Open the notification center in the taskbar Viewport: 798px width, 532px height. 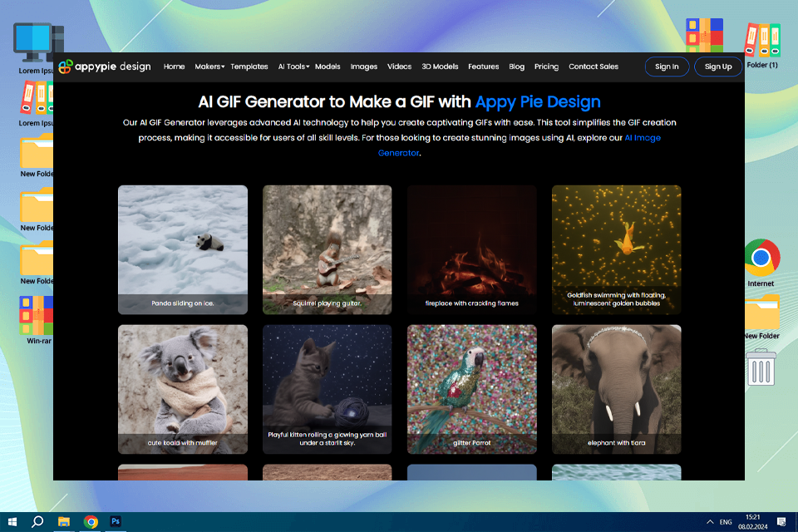click(x=781, y=522)
